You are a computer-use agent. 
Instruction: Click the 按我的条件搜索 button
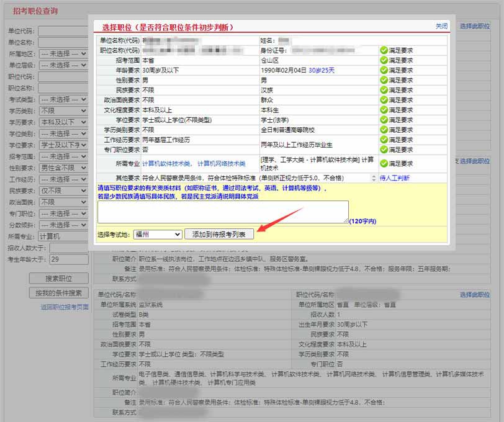click(58, 293)
